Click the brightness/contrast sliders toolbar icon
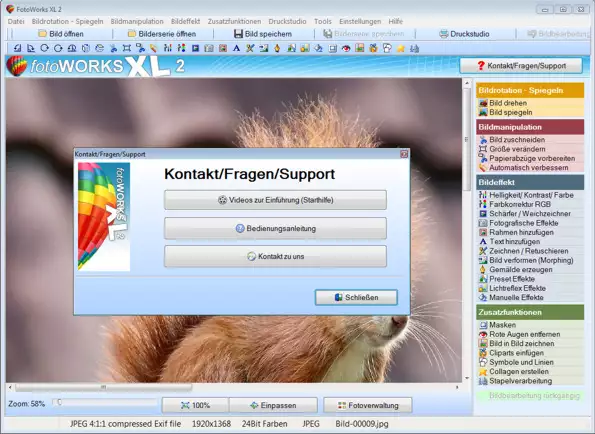Image resolution: width=595 pixels, height=434 pixels. coord(168,48)
